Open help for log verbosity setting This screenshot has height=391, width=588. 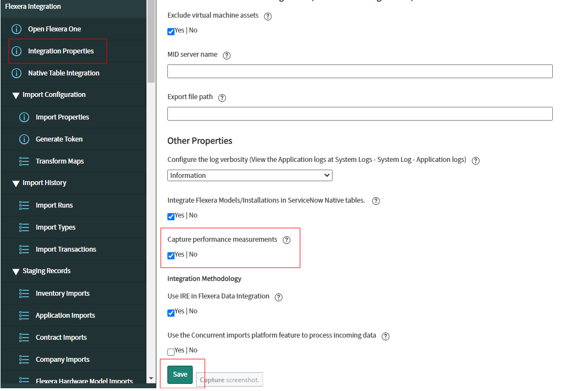coord(475,160)
